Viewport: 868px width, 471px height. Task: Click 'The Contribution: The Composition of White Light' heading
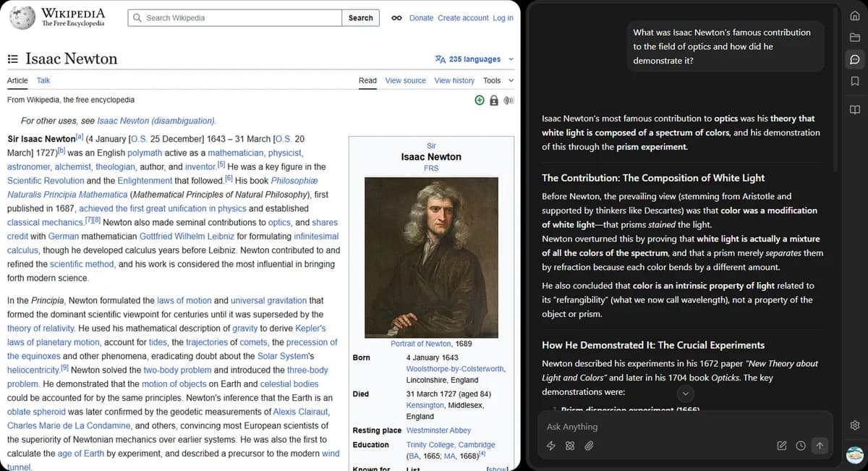653,177
